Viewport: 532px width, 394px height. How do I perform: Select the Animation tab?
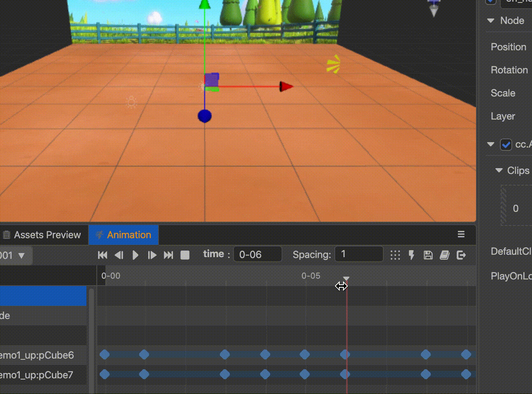click(x=124, y=235)
